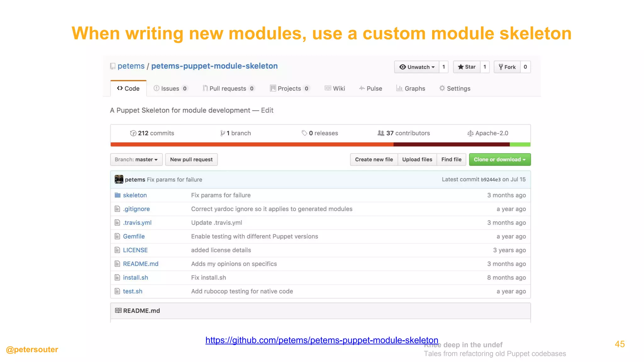This screenshot has height=362, width=644.
Task: Fork the repository
Action: coord(507,67)
